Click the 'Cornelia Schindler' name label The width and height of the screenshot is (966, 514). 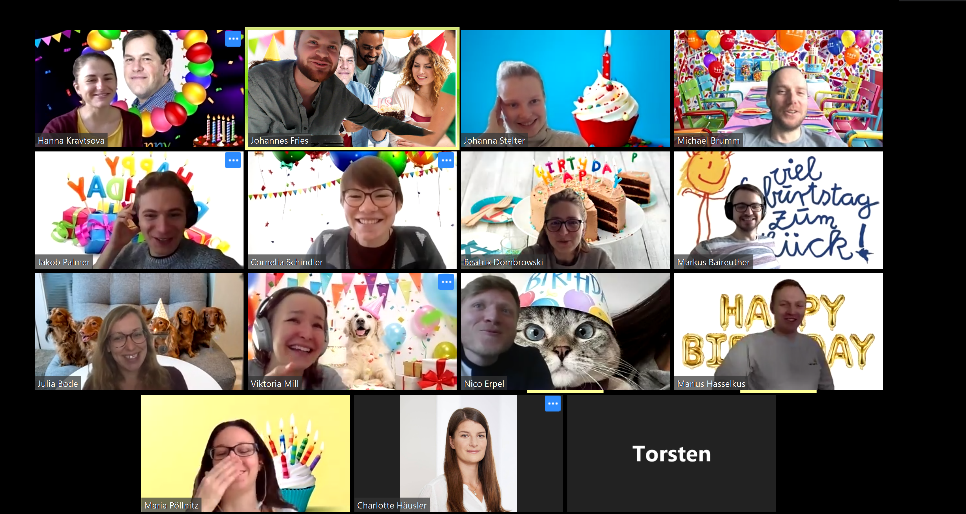coord(286,262)
